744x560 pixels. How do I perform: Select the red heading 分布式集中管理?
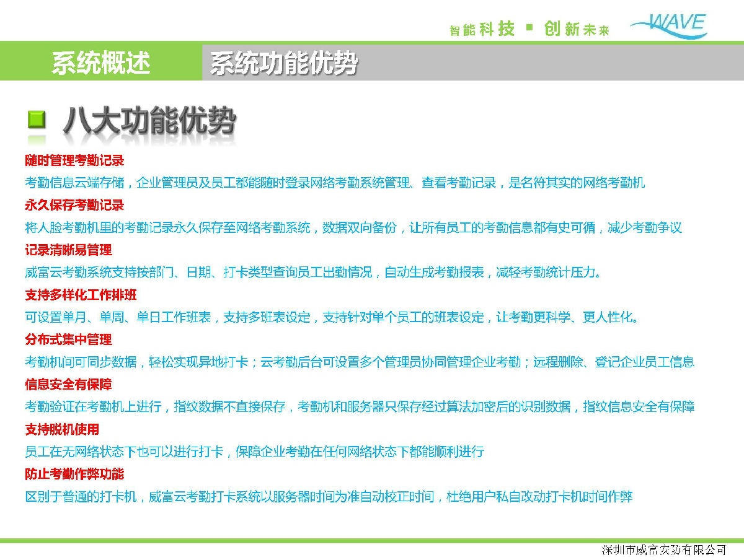click(68, 339)
